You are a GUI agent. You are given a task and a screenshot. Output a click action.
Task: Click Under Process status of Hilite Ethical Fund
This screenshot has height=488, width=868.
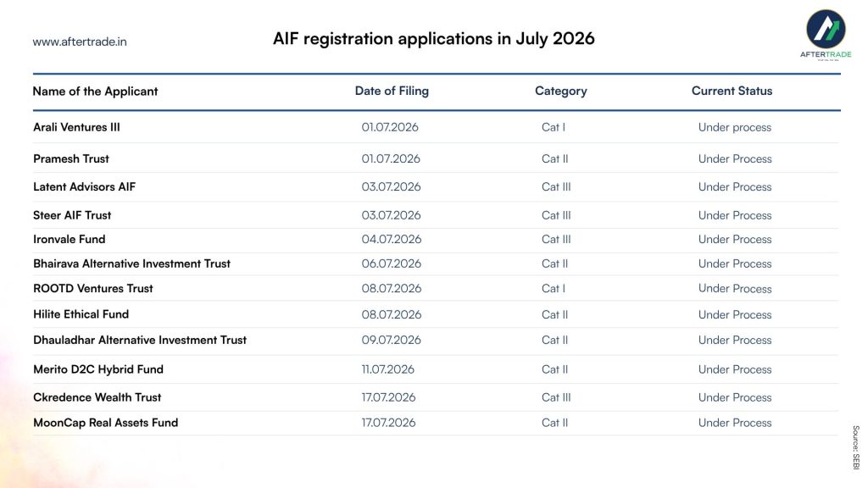(x=735, y=314)
